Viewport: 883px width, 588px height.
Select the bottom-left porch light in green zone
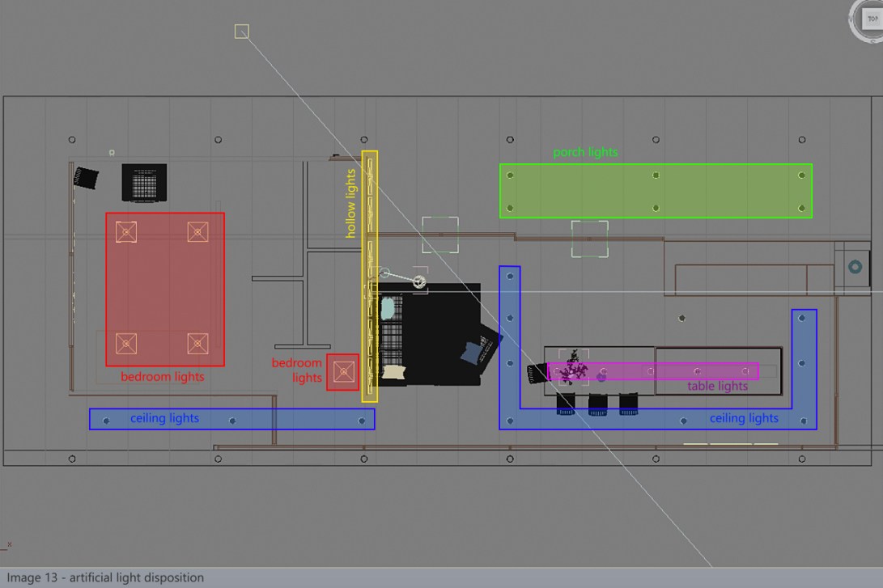pos(510,208)
